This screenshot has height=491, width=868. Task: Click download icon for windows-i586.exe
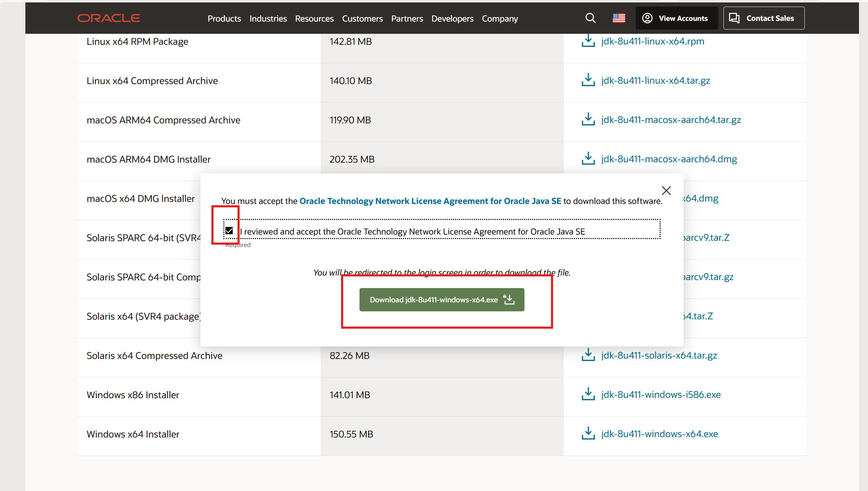pyautogui.click(x=588, y=394)
